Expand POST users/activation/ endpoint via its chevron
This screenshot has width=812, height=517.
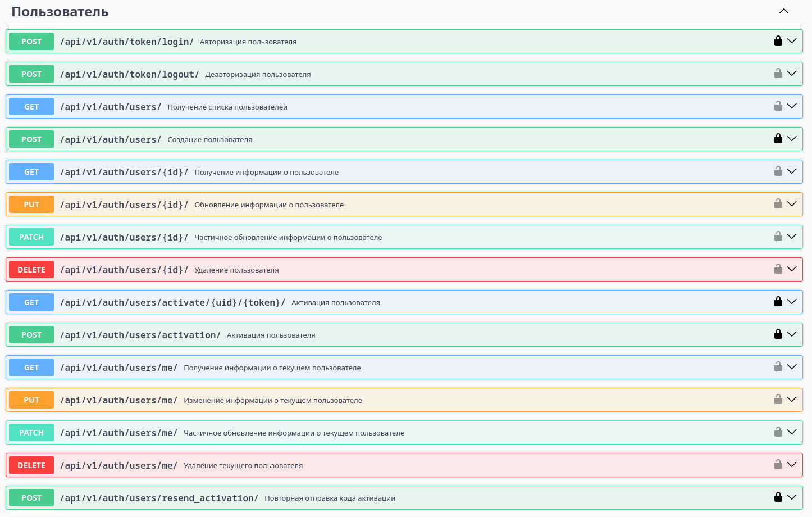[792, 334]
